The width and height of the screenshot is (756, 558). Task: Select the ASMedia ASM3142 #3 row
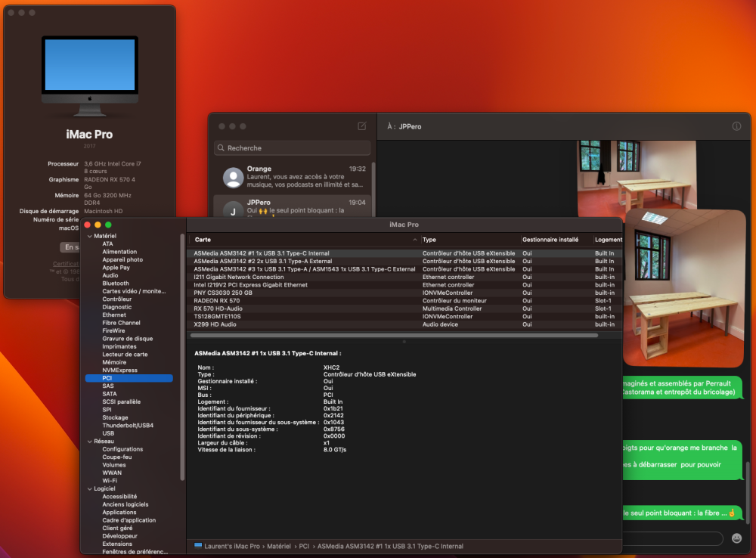404,269
